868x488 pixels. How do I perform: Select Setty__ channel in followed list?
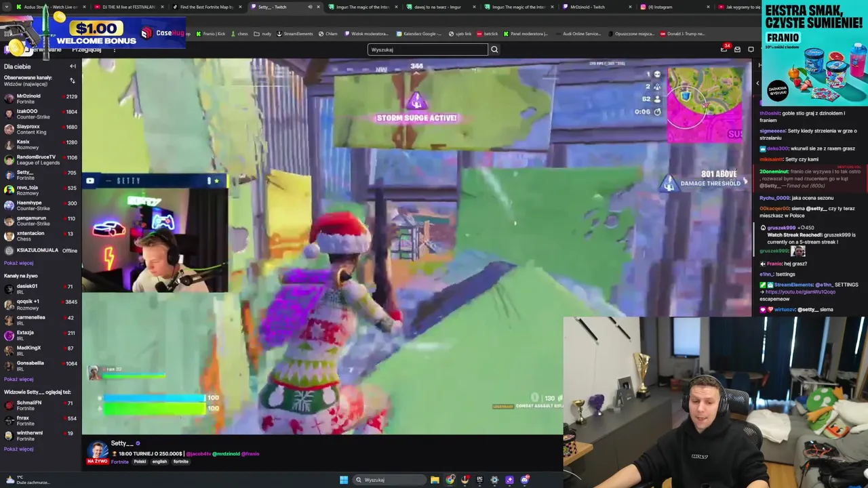41,175
